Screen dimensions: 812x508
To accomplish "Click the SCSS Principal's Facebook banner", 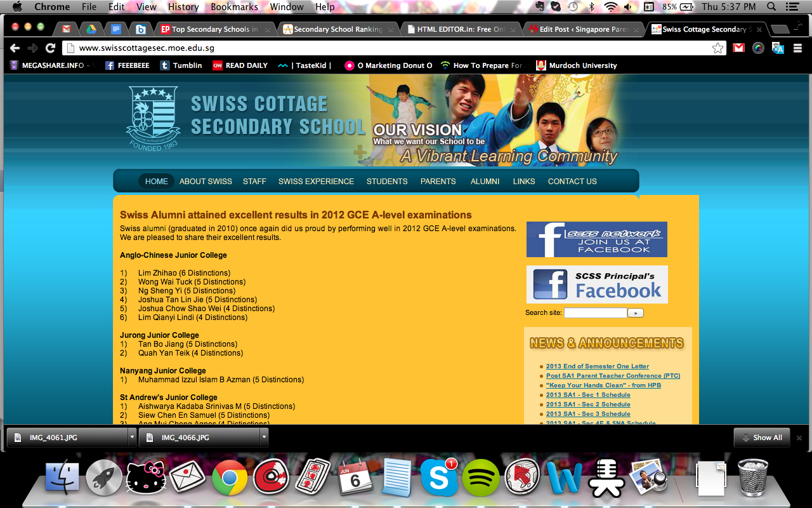I will coord(597,284).
